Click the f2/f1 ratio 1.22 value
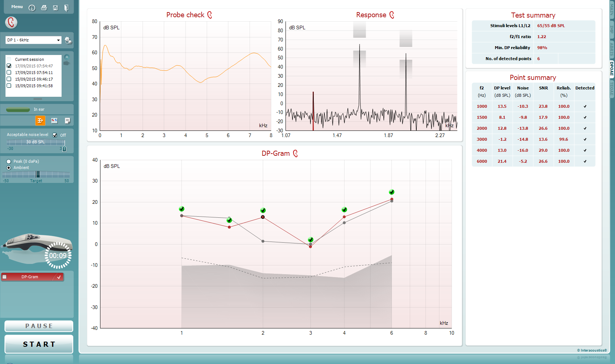The image size is (615, 364). pos(541,37)
